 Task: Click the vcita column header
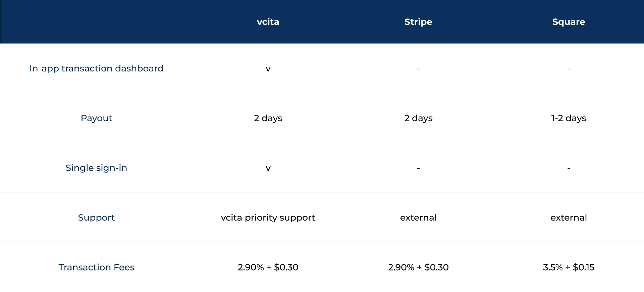[268, 22]
